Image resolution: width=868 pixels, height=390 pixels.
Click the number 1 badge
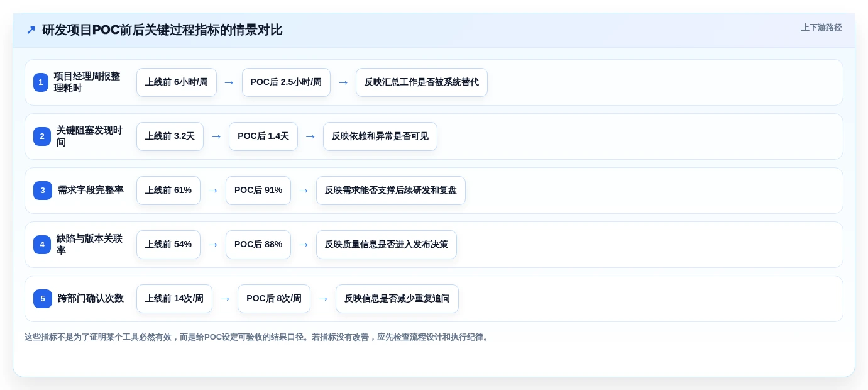[41, 82]
